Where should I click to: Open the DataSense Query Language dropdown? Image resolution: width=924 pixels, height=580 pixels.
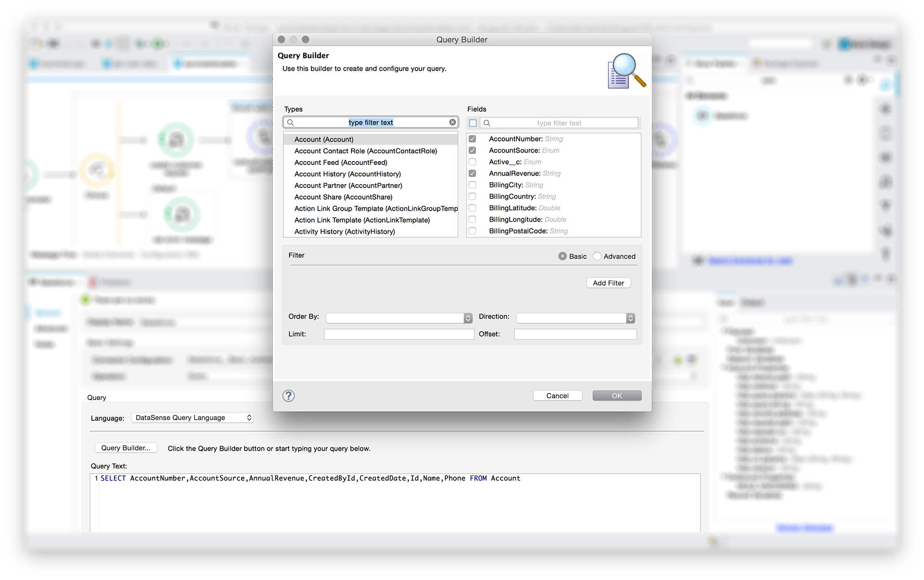[192, 418]
